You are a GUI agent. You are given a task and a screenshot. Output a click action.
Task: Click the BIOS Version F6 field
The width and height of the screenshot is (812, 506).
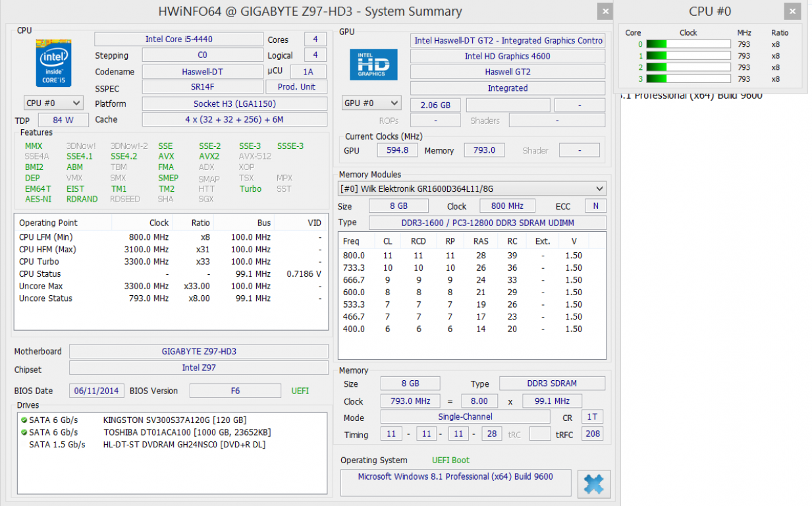[235, 391]
